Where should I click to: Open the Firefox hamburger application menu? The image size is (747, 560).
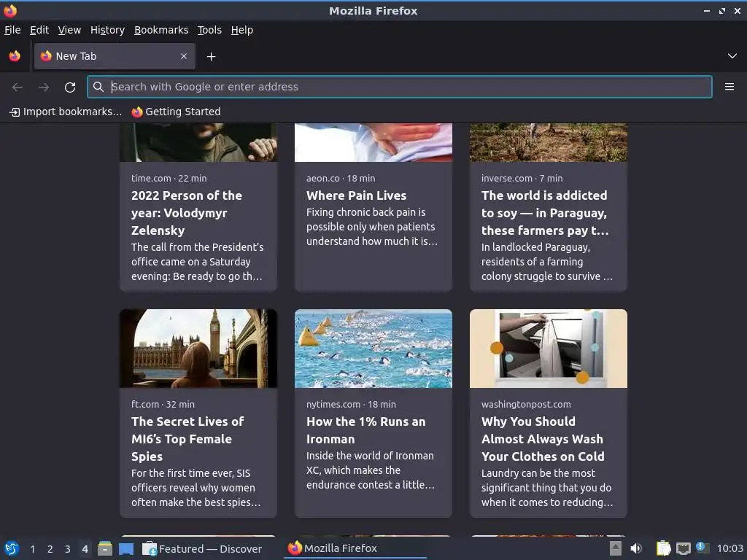click(x=729, y=87)
